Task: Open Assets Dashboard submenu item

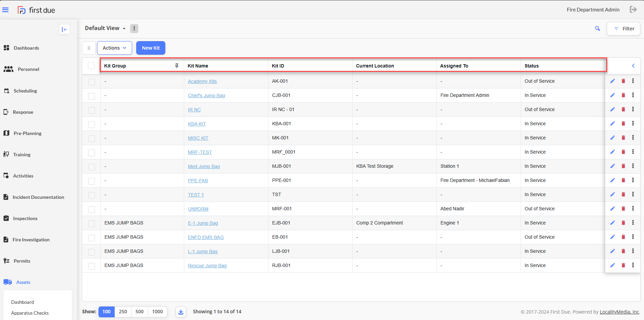Action: click(22, 302)
